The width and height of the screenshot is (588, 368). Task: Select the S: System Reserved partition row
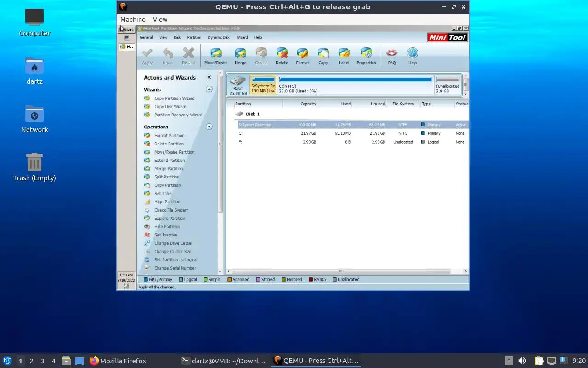(x=352, y=125)
